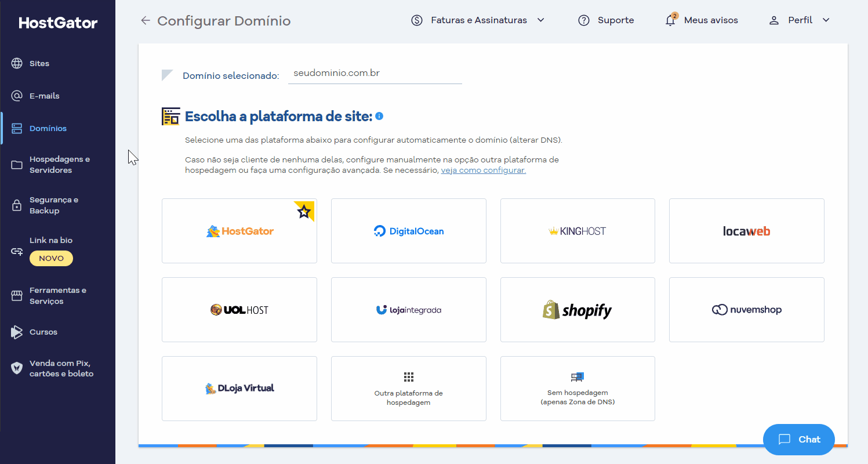The height and width of the screenshot is (464, 868).
Task: Click the Suporte question mark icon
Action: (x=584, y=20)
